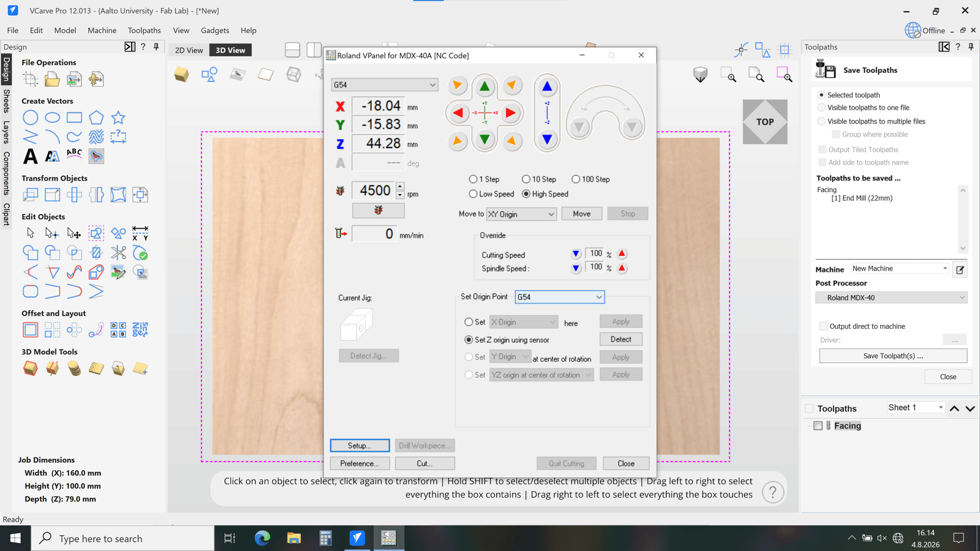Viewport: 980px width, 551px height.
Task: Select the 100 Step radio button
Action: pyautogui.click(x=576, y=179)
